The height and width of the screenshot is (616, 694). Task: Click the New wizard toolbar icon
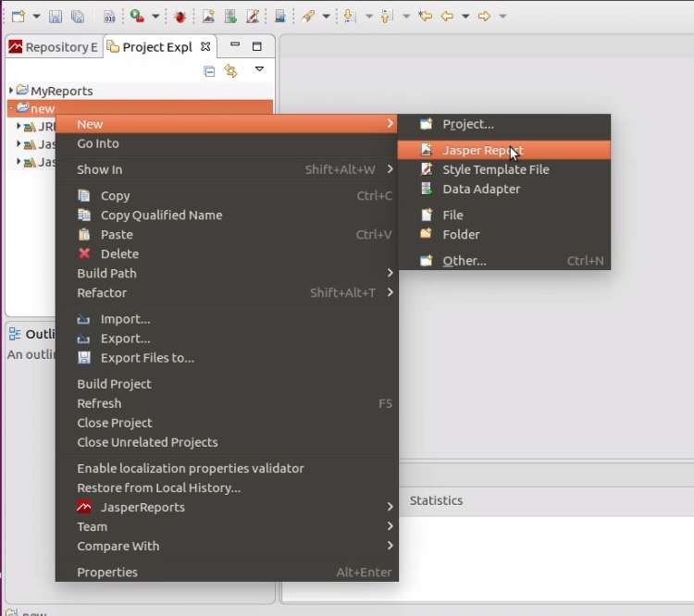tap(19, 17)
